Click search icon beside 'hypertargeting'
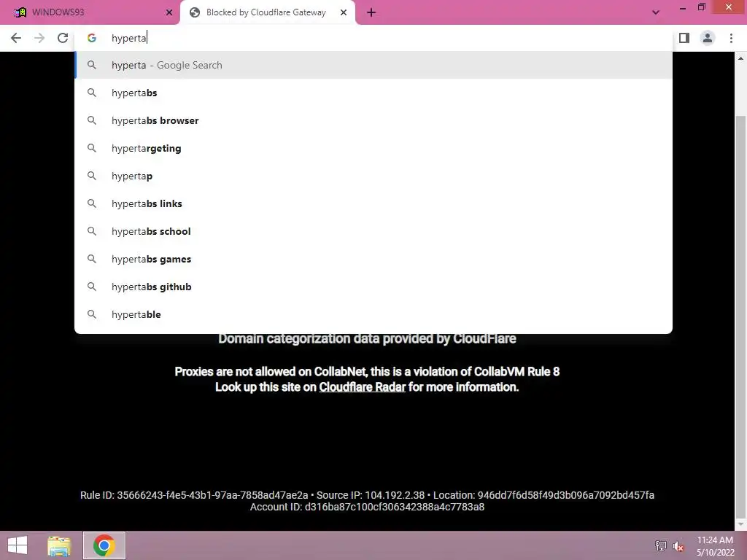Screen dimensions: 747x560 (x=91, y=148)
